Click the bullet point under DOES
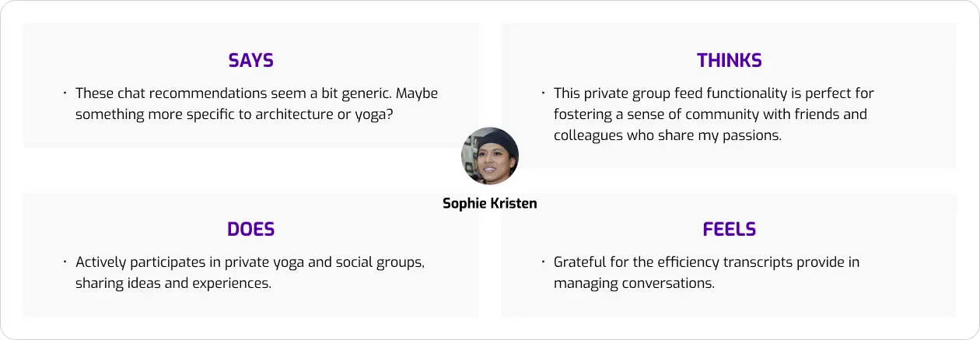 coord(65,262)
